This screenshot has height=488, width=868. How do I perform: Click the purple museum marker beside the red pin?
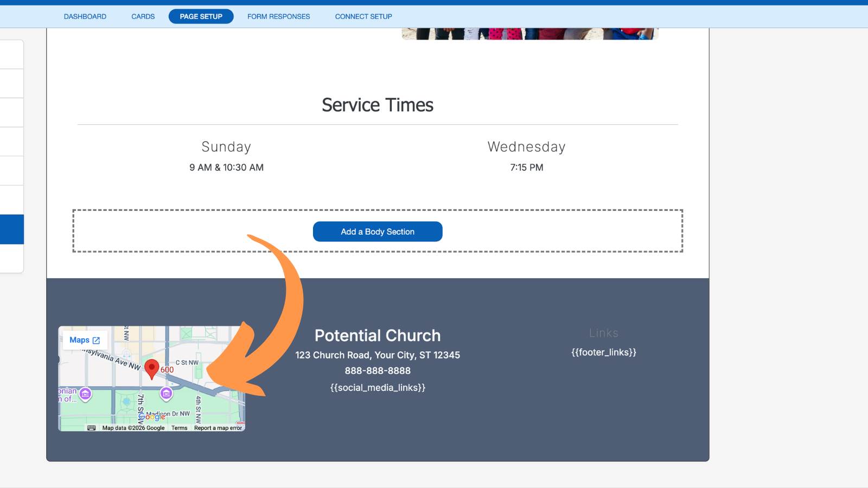167,394
